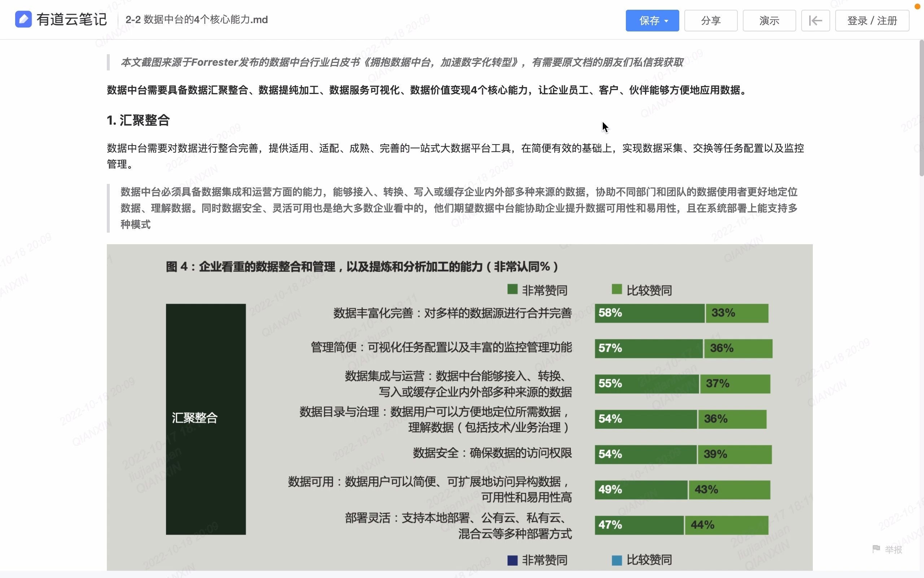Click the dark green 非常赞同 legend swatch
This screenshot has height=578, width=924.
pyautogui.click(x=513, y=289)
